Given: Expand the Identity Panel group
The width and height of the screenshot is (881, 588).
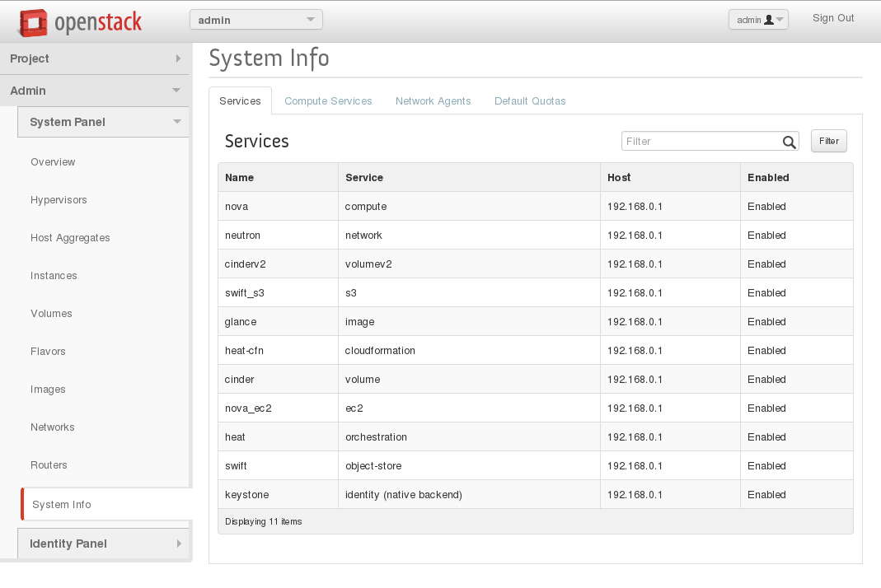Looking at the screenshot, I should click(103, 544).
